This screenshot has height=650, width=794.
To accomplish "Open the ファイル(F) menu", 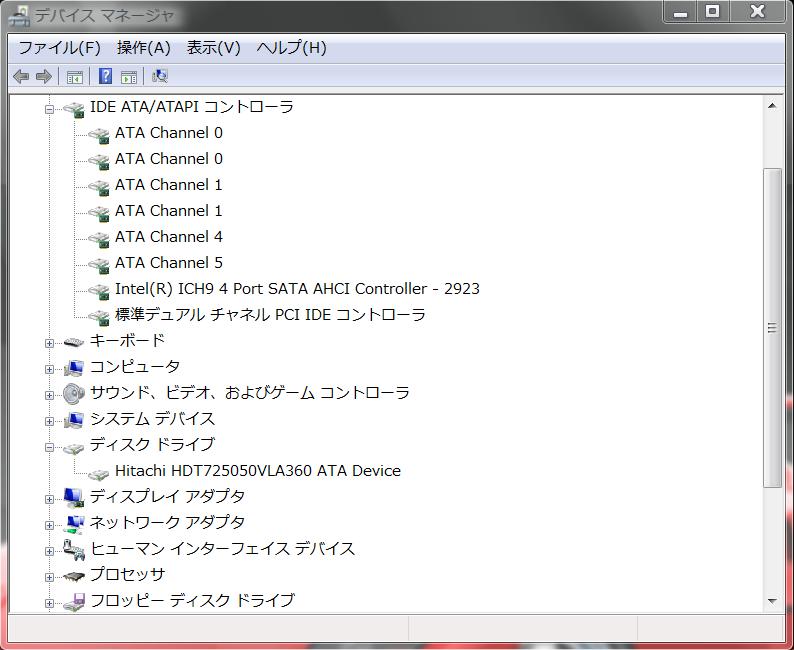I will tap(59, 48).
